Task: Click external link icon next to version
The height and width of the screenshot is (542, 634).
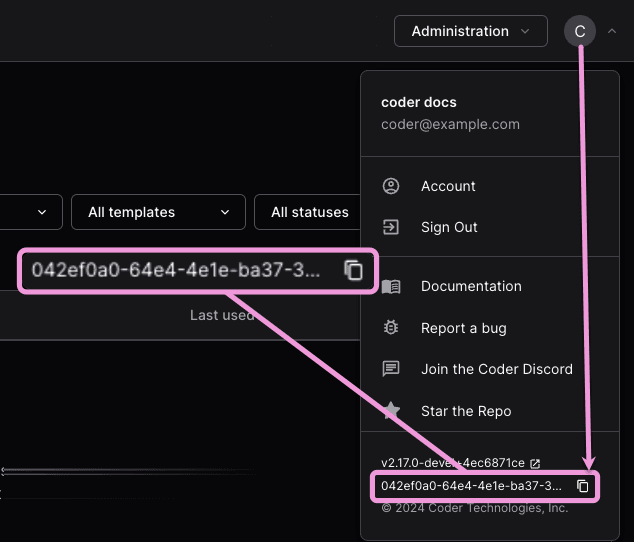Action: pos(535,464)
